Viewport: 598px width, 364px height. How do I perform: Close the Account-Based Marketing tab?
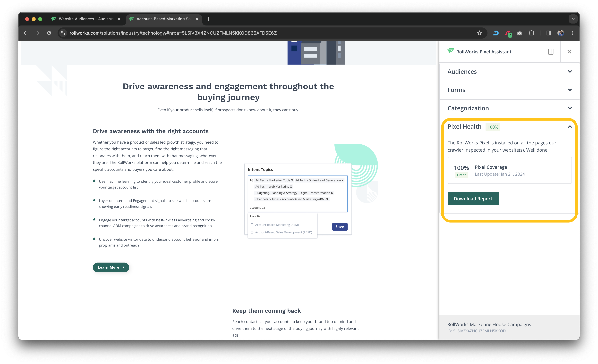tap(197, 19)
